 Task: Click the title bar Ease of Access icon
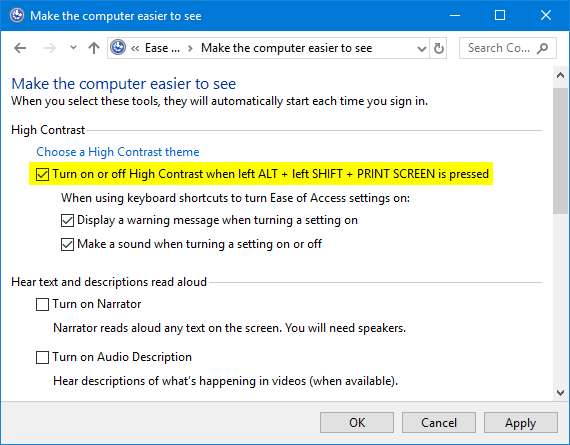click(17, 16)
